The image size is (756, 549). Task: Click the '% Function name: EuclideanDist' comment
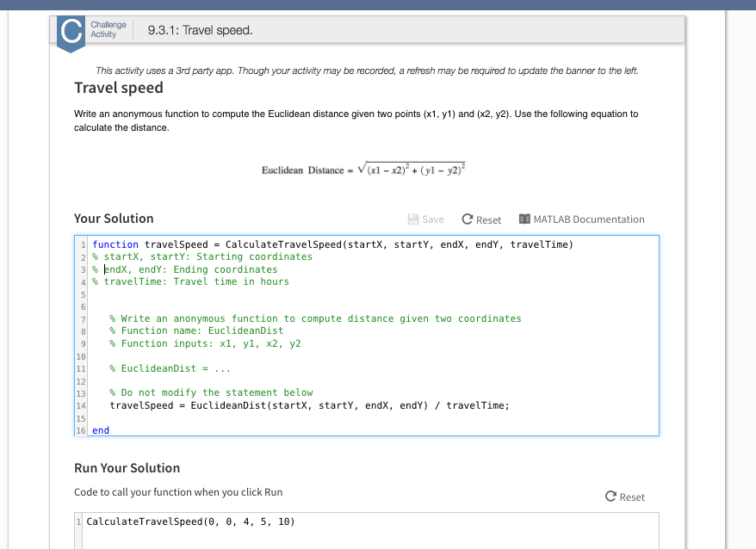click(x=196, y=330)
